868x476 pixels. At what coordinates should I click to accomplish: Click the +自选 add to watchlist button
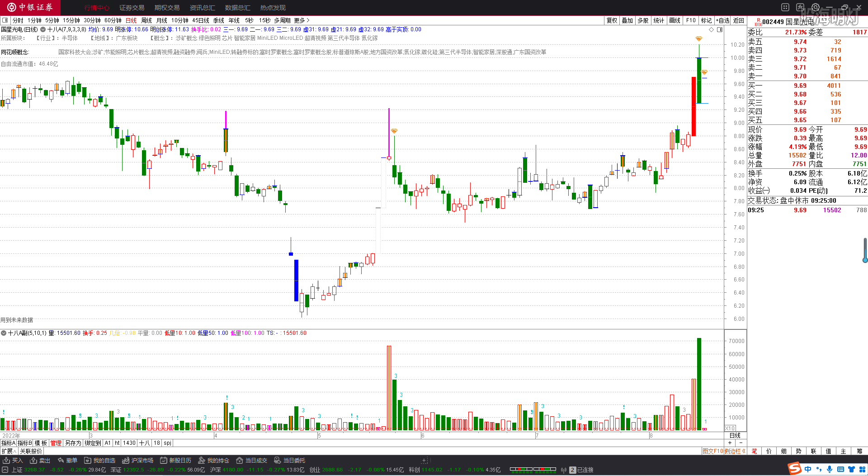722,20
